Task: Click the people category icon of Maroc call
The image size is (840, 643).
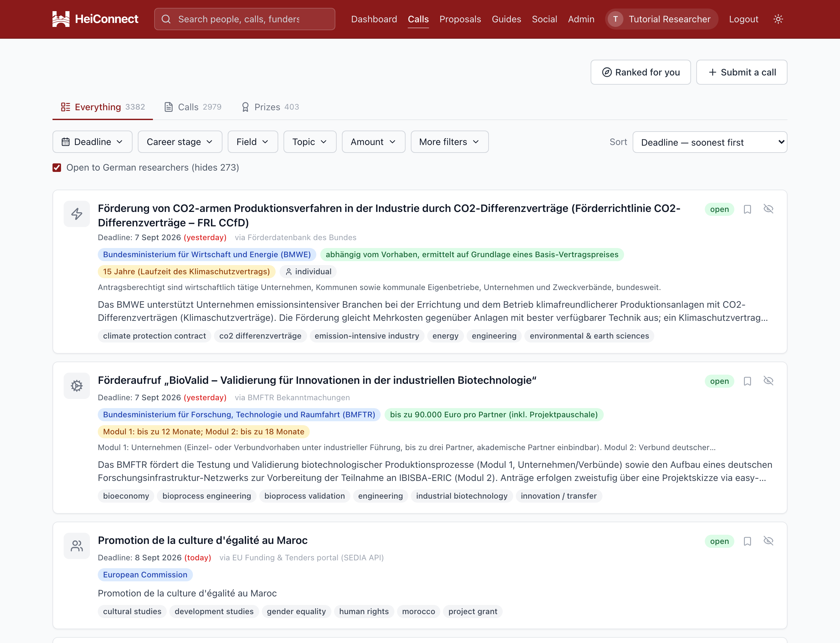Action: click(77, 546)
